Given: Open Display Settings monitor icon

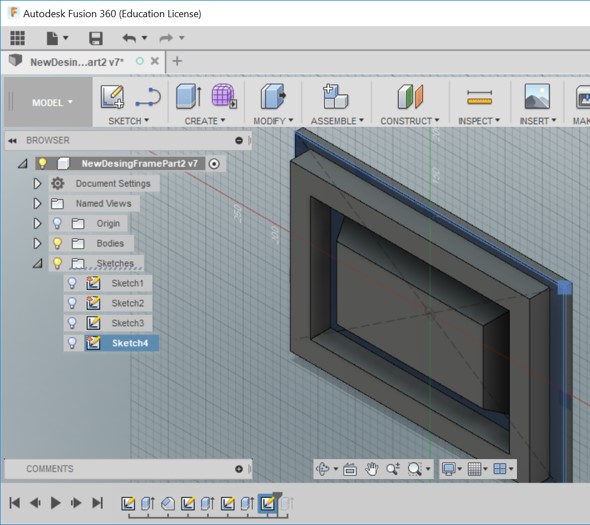Looking at the screenshot, I should 449,469.
